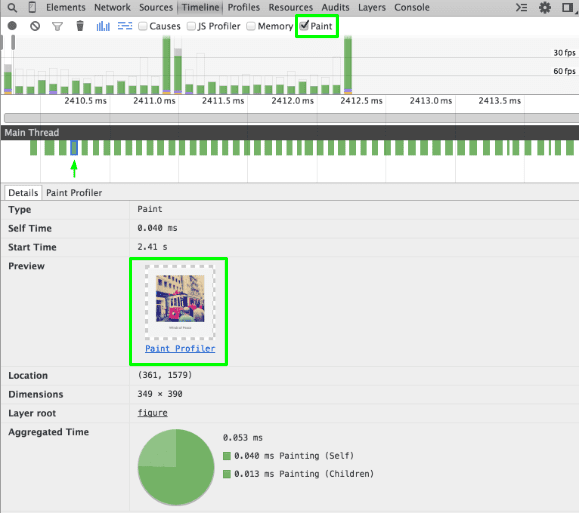
Task: Select the blue-outlined paint record
Action: 74,148
